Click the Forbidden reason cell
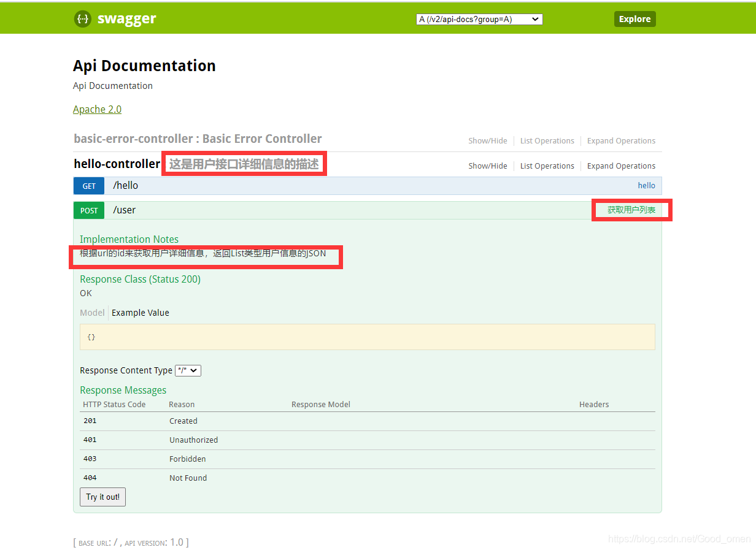 click(188, 459)
